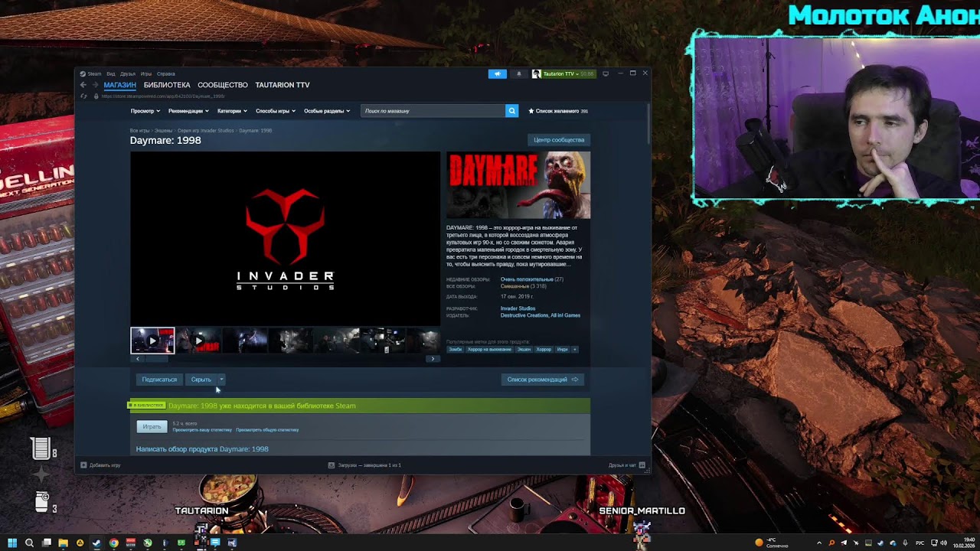
Task: Open Google Chrome from the taskbar
Action: click(113, 543)
